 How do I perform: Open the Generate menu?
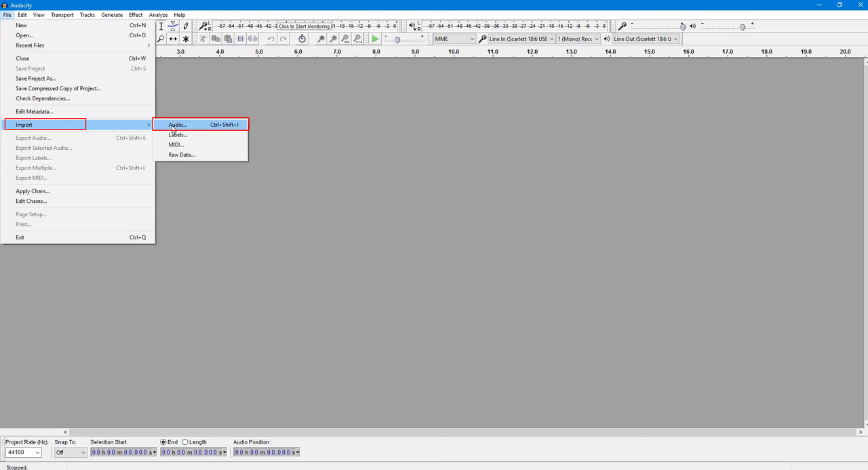click(x=112, y=15)
